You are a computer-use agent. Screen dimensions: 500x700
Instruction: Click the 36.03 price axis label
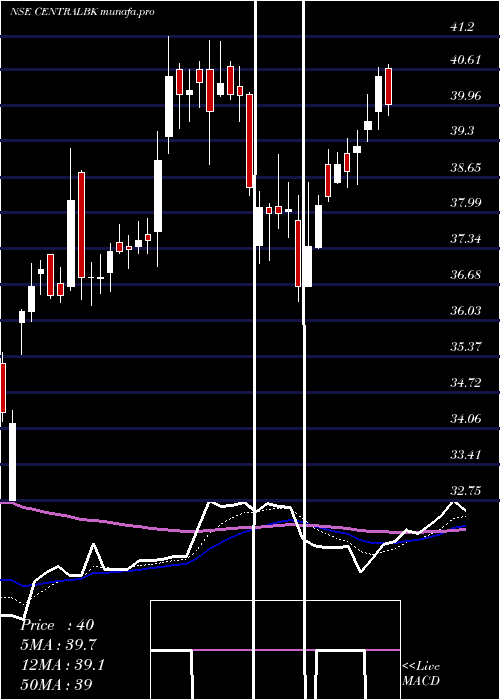tap(466, 311)
